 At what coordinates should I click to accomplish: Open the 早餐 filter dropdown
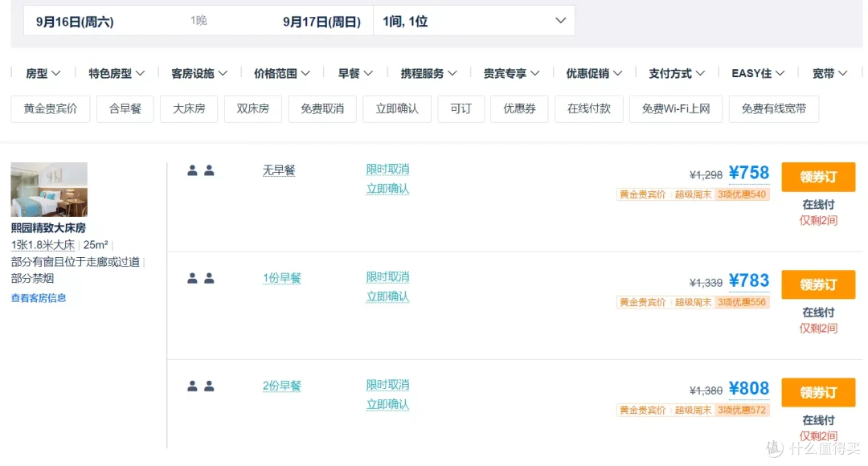pos(355,73)
